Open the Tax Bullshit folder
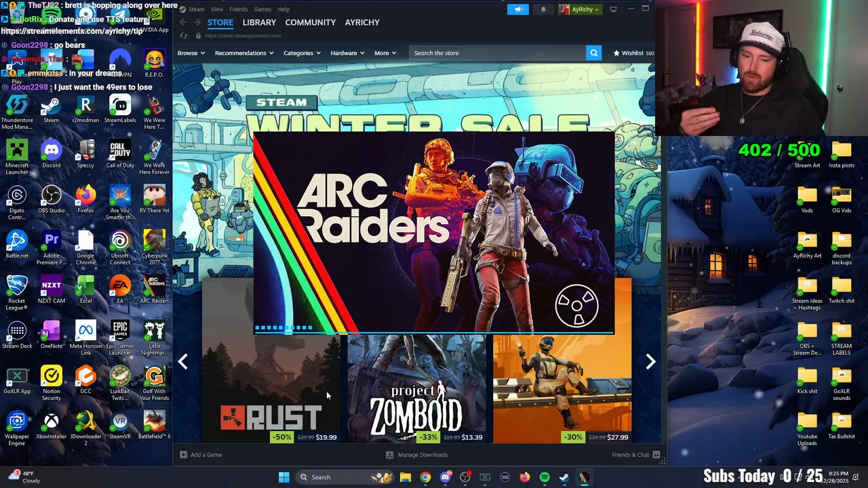This screenshot has height=488, width=868. pyautogui.click(x=842, y=425)
